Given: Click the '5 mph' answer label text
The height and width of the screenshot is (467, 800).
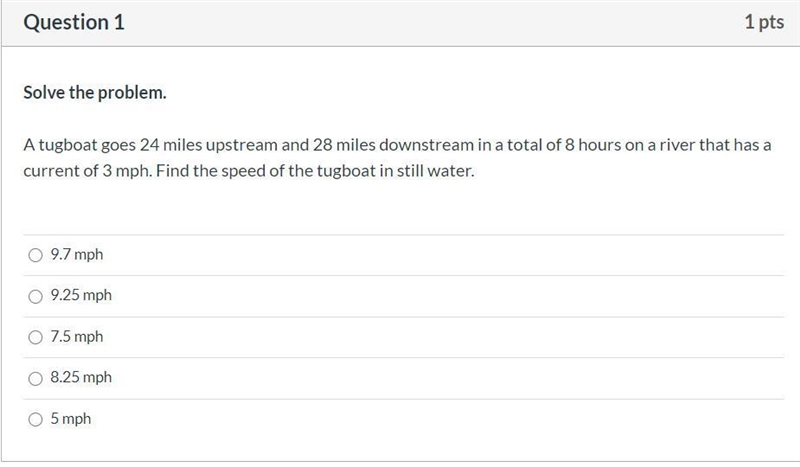Looking at the screenshot, I should click(70, 419).
